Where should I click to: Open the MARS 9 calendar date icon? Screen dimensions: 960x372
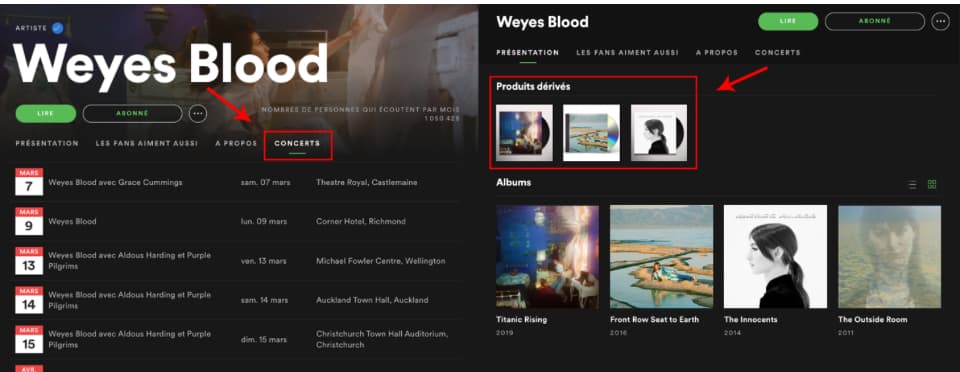pos(29,221)
